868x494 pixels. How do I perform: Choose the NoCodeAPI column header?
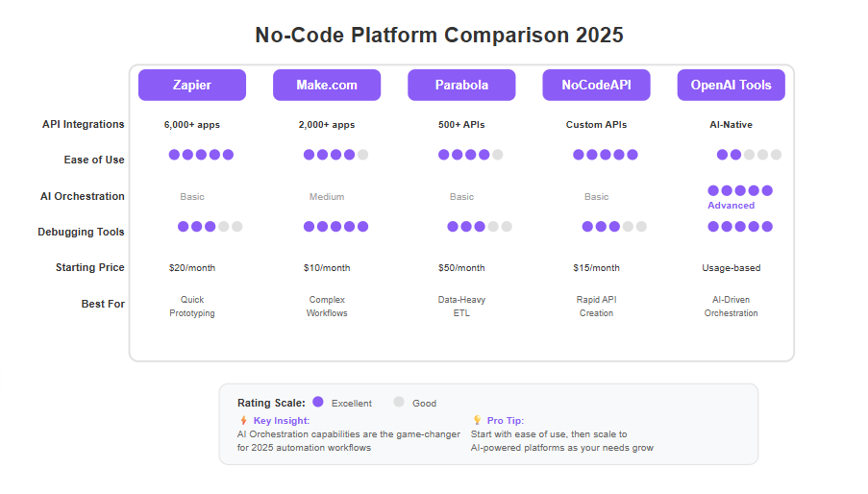(596, 85)
